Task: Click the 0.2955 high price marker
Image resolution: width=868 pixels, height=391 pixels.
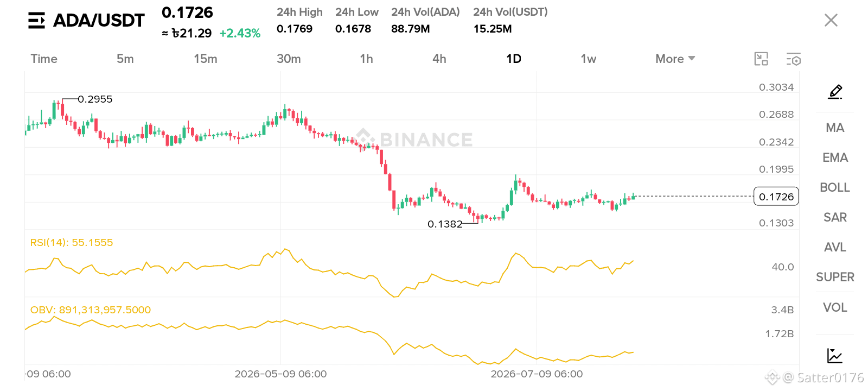Action: (95, 99)
